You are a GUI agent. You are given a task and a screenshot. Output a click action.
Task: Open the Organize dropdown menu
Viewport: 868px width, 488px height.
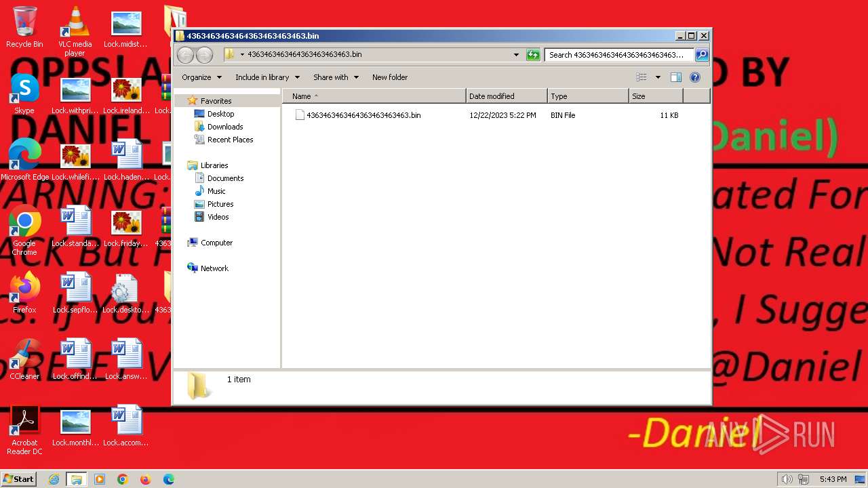pos(201,77)
